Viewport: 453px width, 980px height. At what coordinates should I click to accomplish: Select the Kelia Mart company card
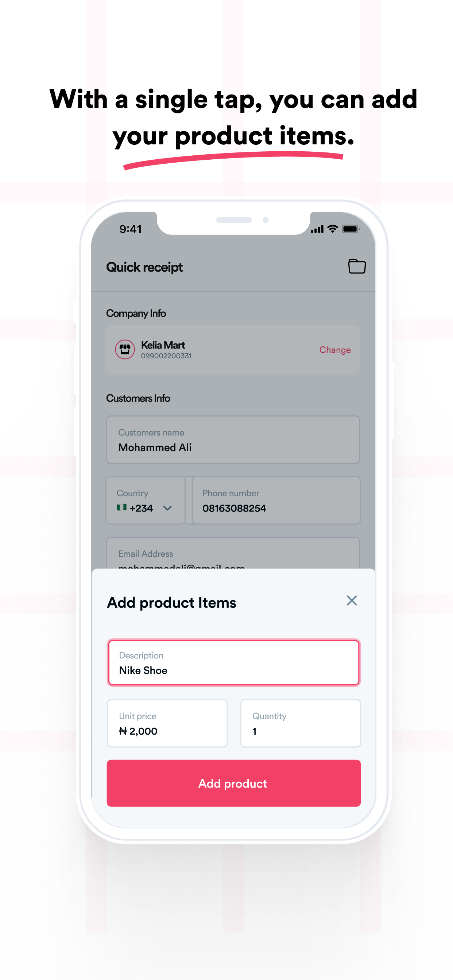click(233, 349)
